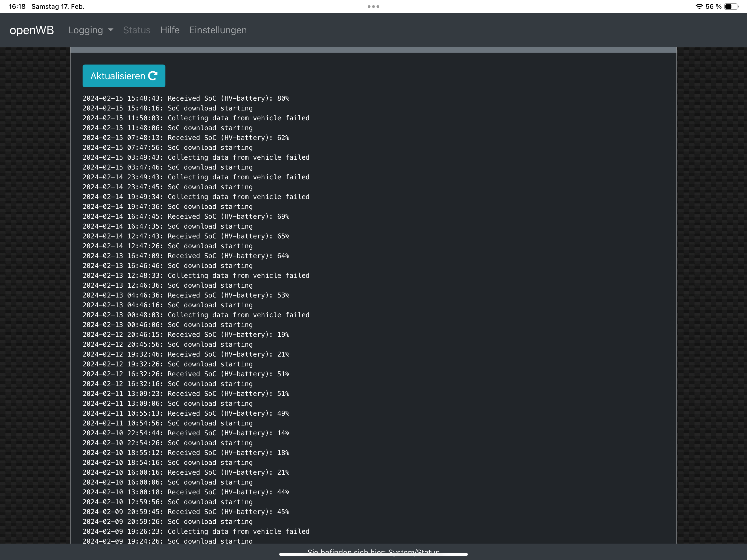This screenshot has height=560, width=747.
Task: Expand the Logging dropdown caret
Action: 111,30
